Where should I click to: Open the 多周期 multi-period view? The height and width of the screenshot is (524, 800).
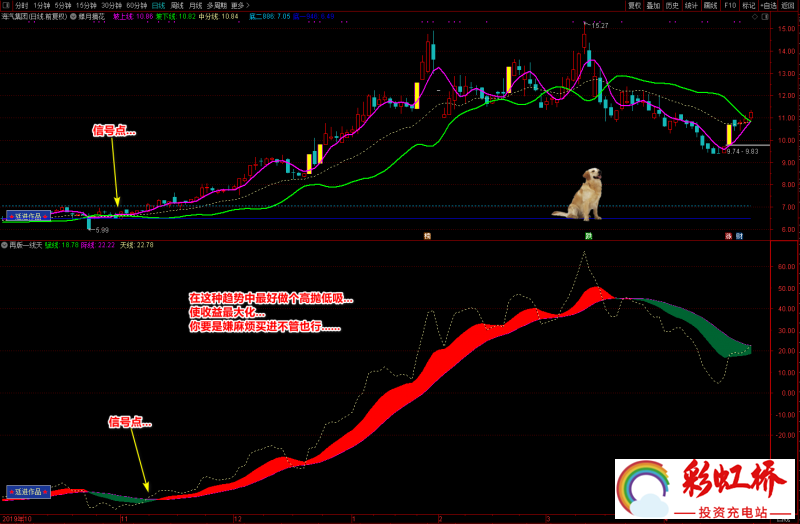(x=217, y=6)
